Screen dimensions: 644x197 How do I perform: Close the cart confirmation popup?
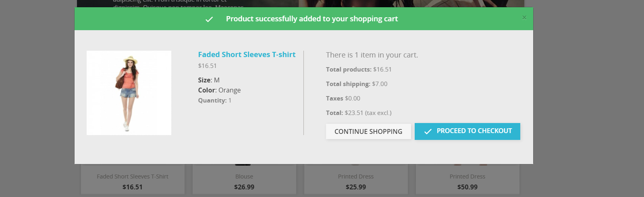524,17
